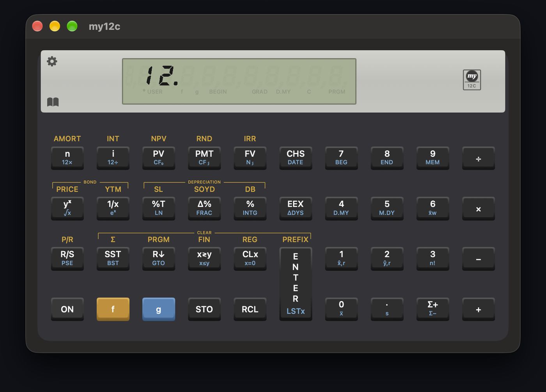Image resolution: width=546 pixels, height=392 pixels.
Task: Click digit key 0
Action: [341, 309]
